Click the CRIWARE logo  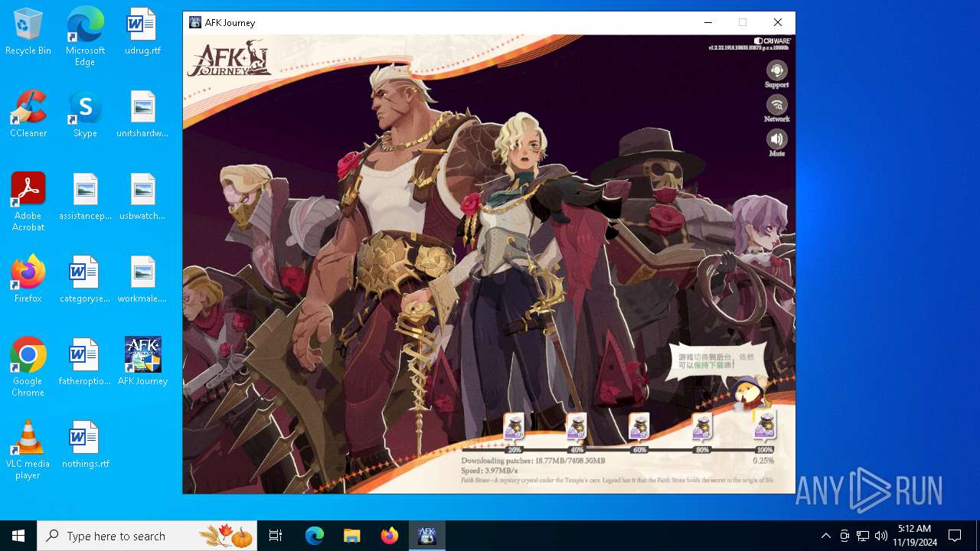tap(773, 41)
